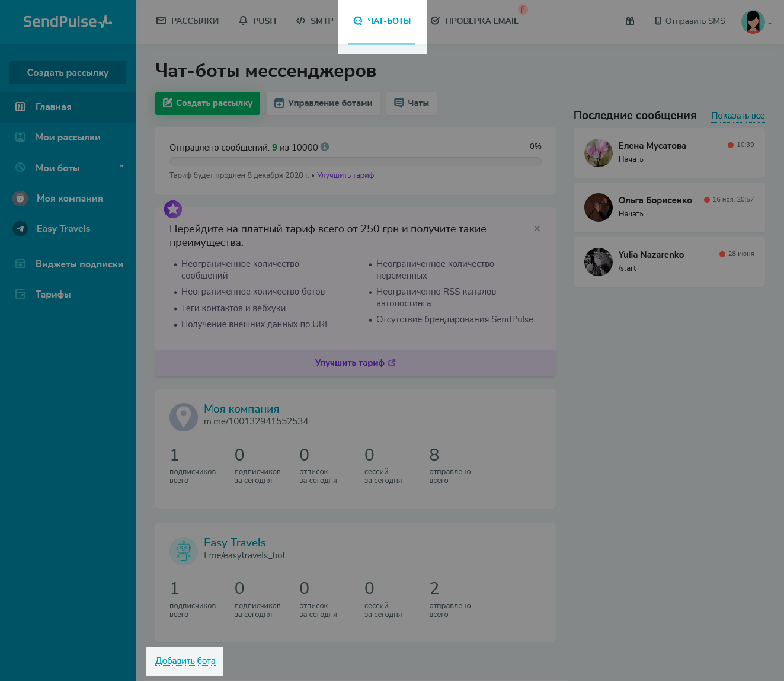784x681 pixels.
Task: Click Добавить бота link
Action: (x=185, y=661)
